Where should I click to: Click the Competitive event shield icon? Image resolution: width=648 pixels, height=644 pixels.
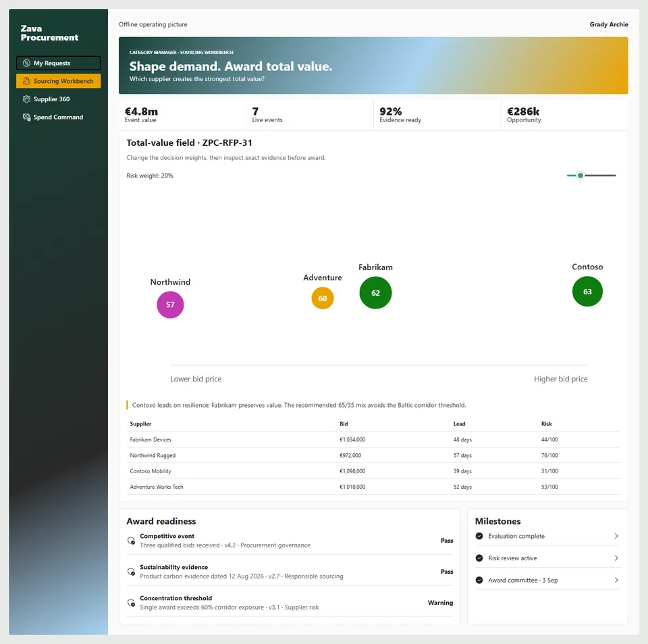(x=131, y=541)
